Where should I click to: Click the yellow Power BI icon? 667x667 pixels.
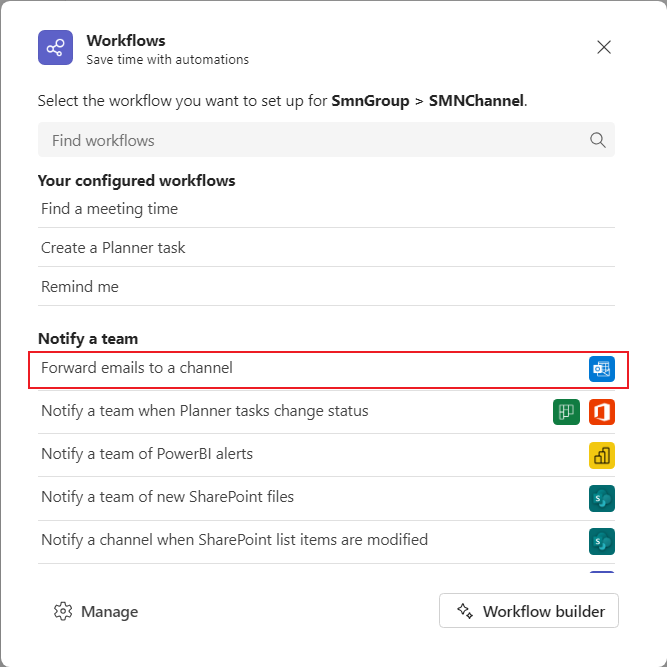(x=601, y=455)
